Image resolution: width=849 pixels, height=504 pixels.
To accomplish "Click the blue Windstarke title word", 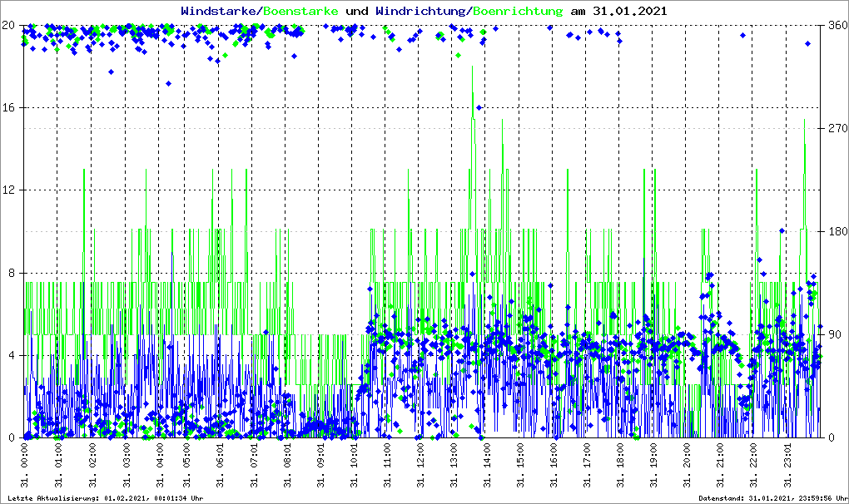I will [x=220, y=12].
